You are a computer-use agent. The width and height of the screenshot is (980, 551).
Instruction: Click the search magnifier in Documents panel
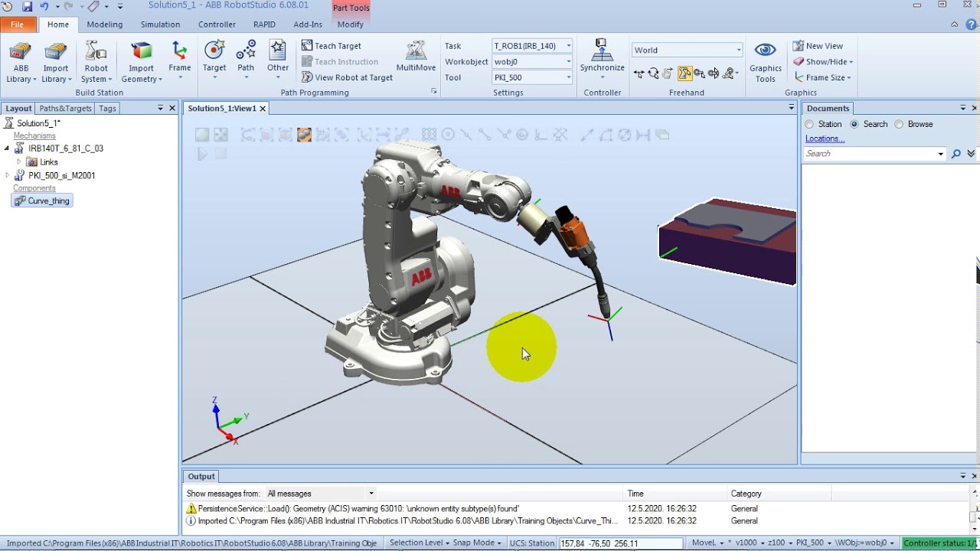click(955, 154)
